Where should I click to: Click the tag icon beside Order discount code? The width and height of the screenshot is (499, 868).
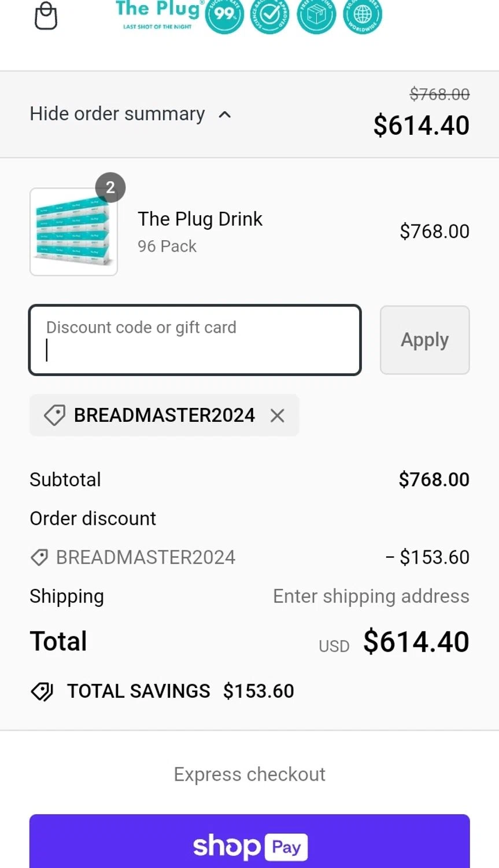click(x=39, y=557)
